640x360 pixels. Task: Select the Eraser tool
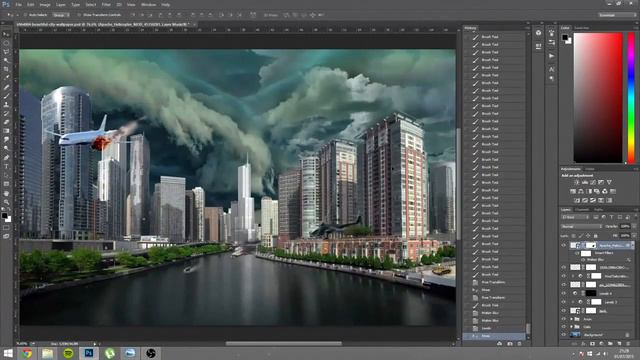pyautogui.click(x=6, y=122)
